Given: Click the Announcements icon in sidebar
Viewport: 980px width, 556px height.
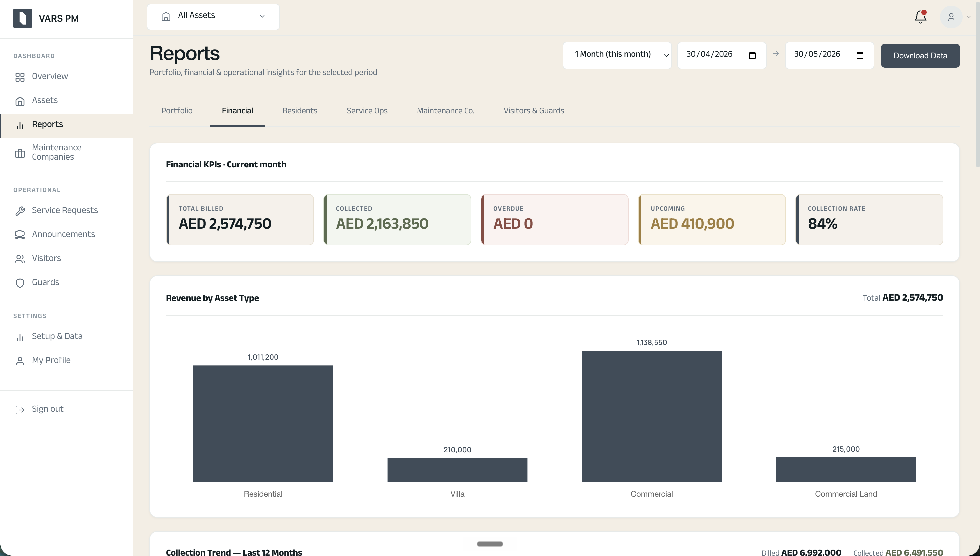Looking at the screenshot, I should pyautogui.click(x=20, y=235).
